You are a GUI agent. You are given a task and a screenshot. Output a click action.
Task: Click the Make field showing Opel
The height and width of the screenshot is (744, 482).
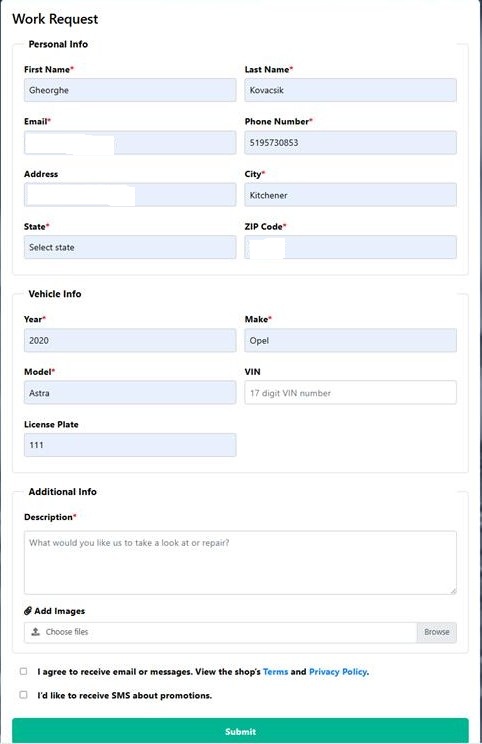click(x=351, y=340)
